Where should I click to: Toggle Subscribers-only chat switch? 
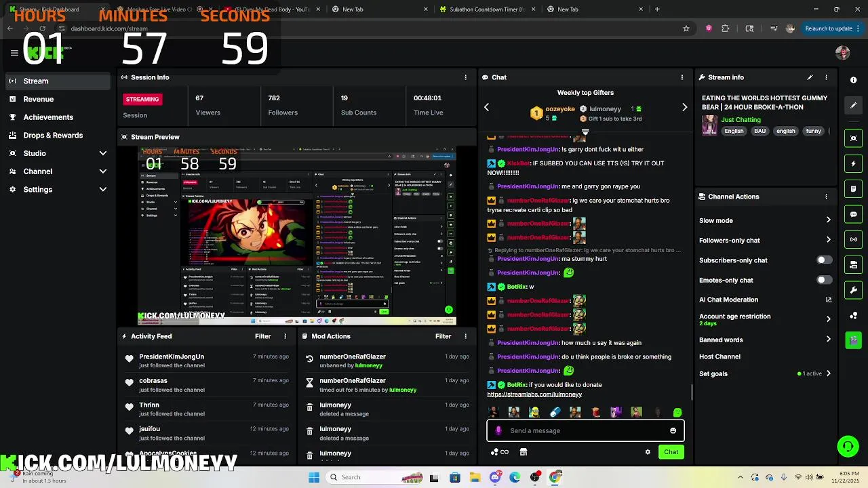824,260
